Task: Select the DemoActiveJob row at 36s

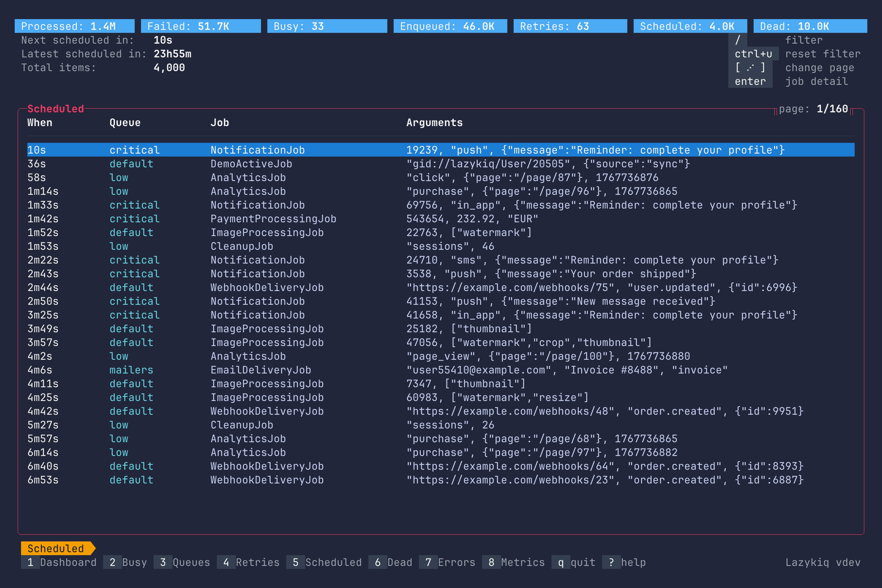Action: [251, 164]
